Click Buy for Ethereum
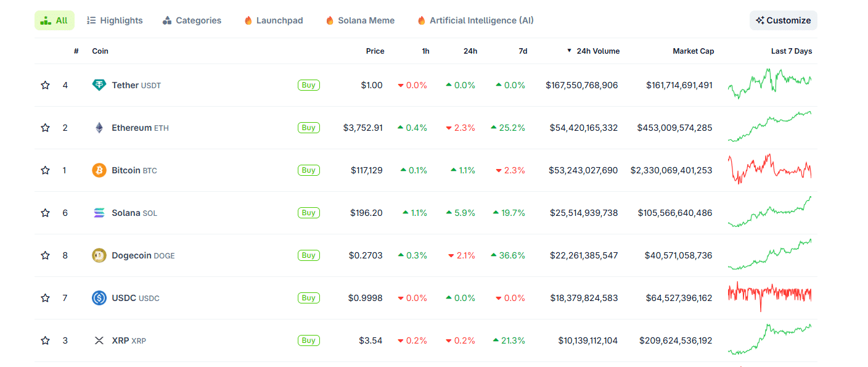This screenshot has height=367, width=868. (309, 128)
